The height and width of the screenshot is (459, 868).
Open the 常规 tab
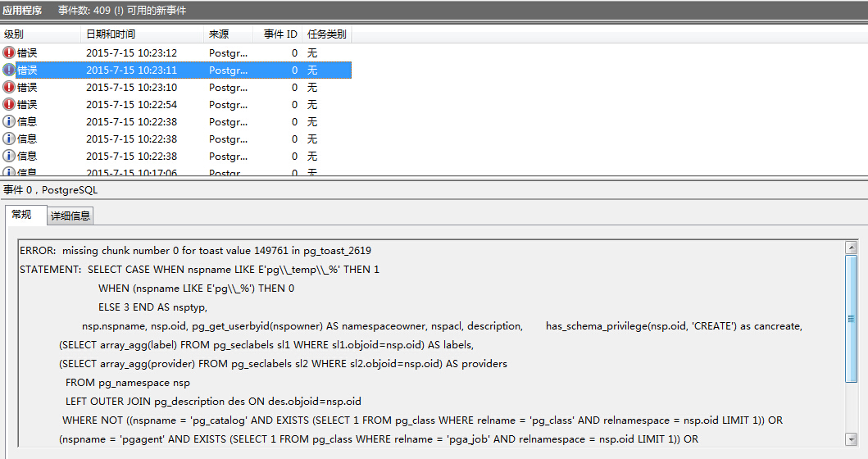[x=21, y=215]
